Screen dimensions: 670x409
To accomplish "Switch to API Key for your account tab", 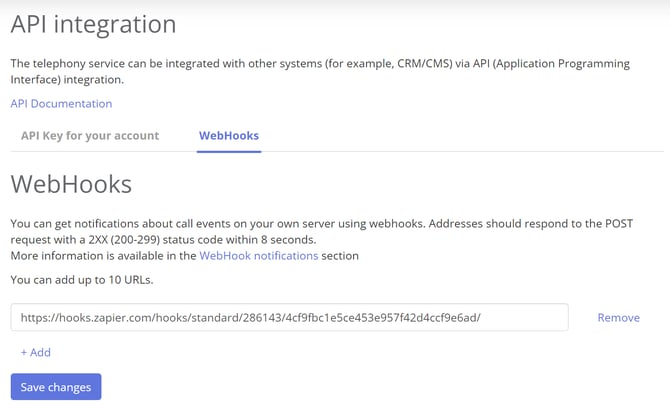I will tap(90, 135).
